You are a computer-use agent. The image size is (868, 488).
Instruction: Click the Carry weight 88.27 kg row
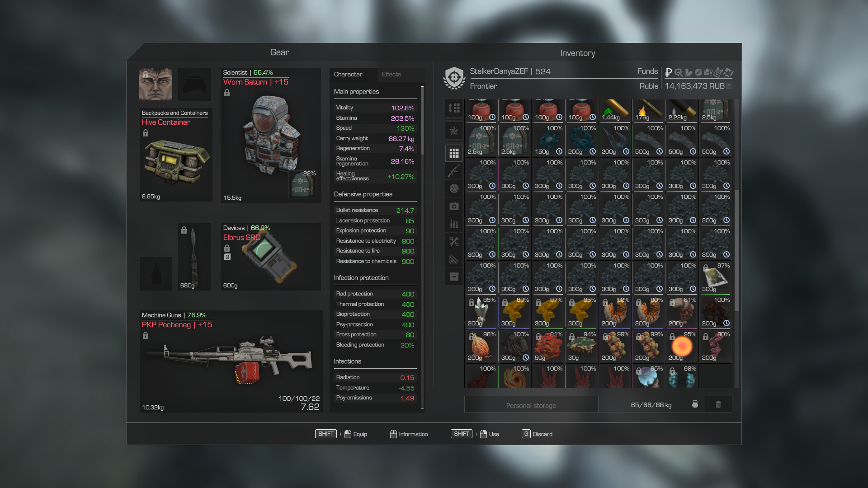click(x=375, y=138)
